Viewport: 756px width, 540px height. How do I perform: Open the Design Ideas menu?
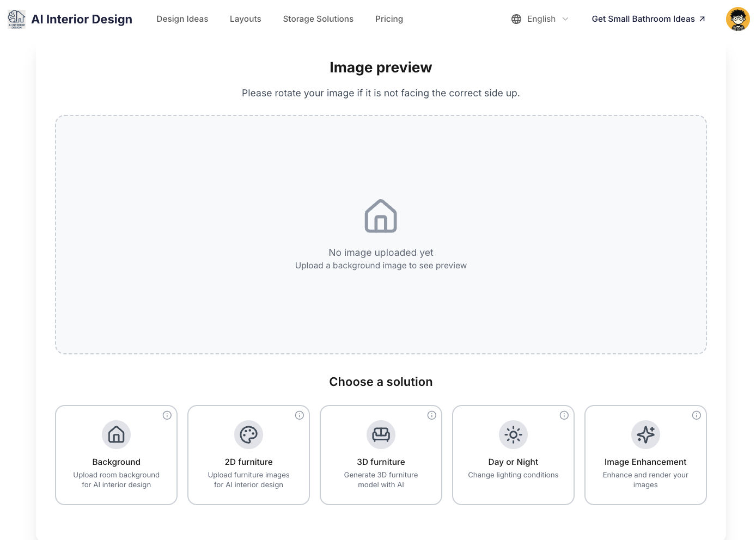coord(182,19)
